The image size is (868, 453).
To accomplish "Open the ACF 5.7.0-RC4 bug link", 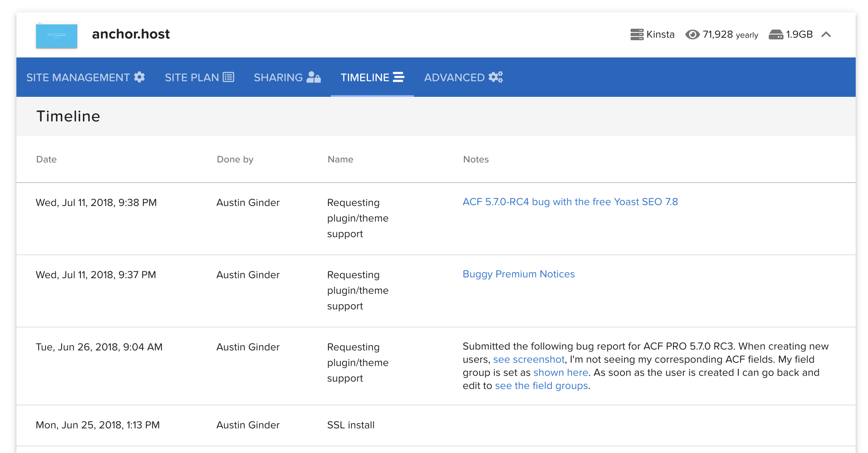I will point(570,202).
